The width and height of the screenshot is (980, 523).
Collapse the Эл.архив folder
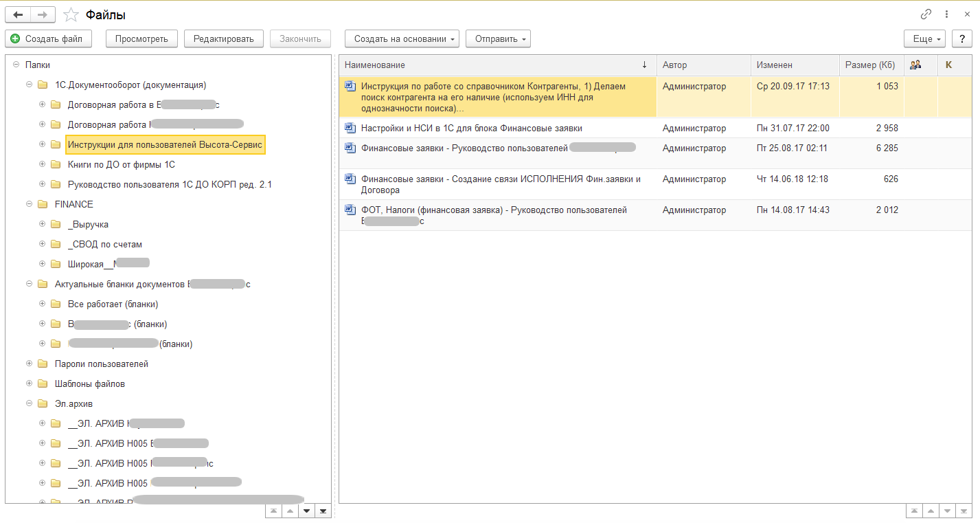point(29,404)
